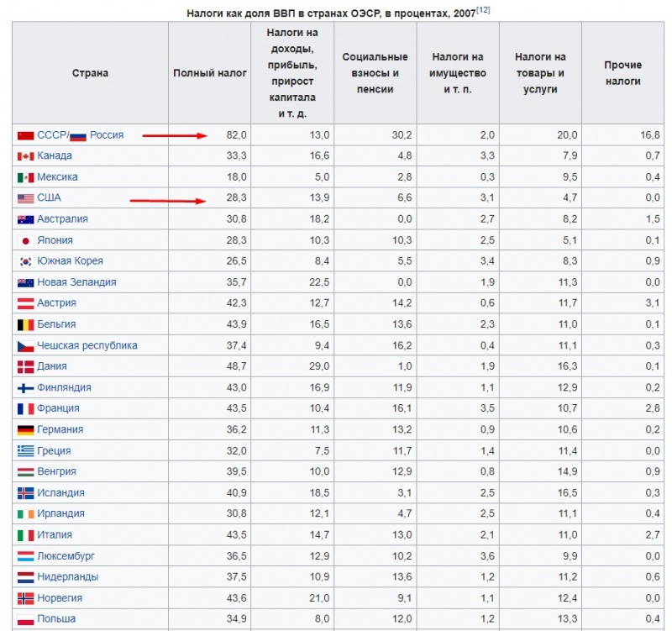The height and width of the screenshot is (631, 672).
Task: Open the Чешская республика link
Action: tap(87, 345)
